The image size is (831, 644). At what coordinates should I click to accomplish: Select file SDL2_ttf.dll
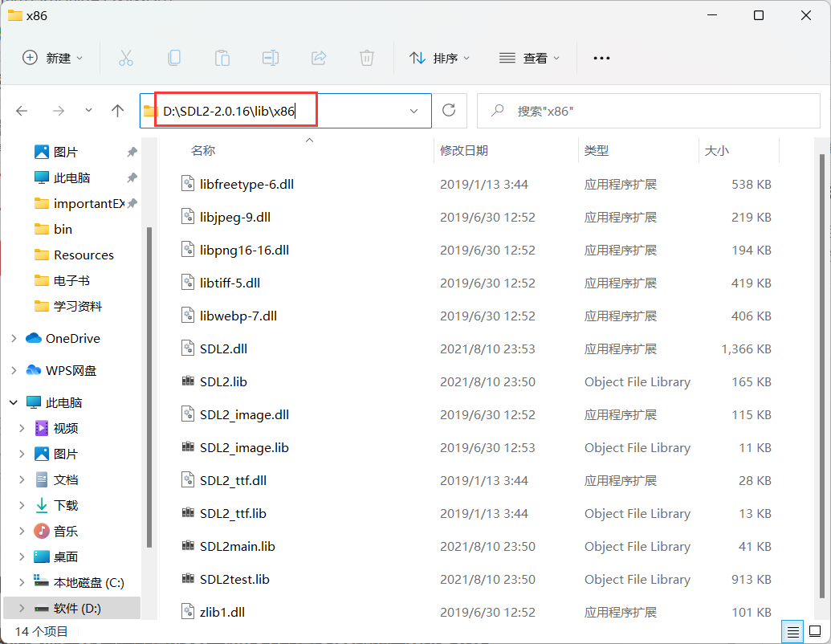[233, 480]
